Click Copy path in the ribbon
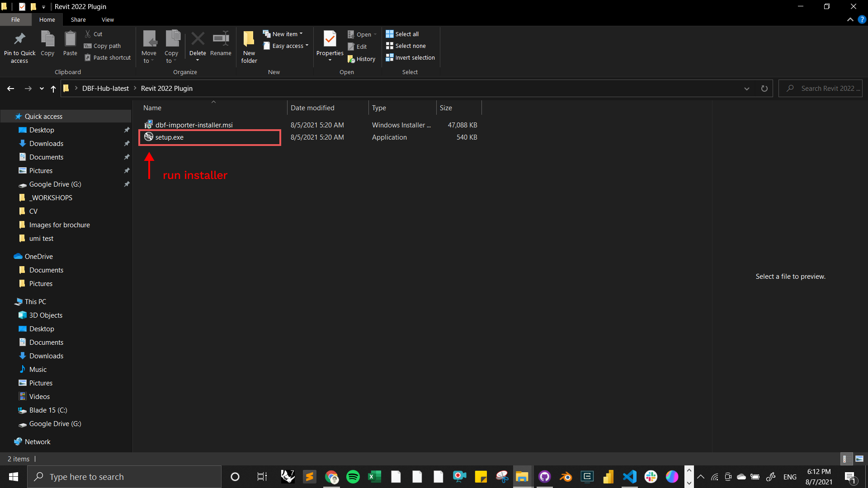Image resolution: width=868 pixels, height=488 pixels. (103, 46)
